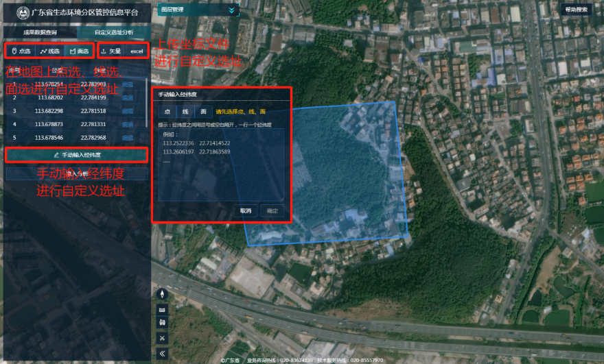The image size is (604, 364).
Task: Switch to the 成果数据查询 tab
Action: (40, 32)
